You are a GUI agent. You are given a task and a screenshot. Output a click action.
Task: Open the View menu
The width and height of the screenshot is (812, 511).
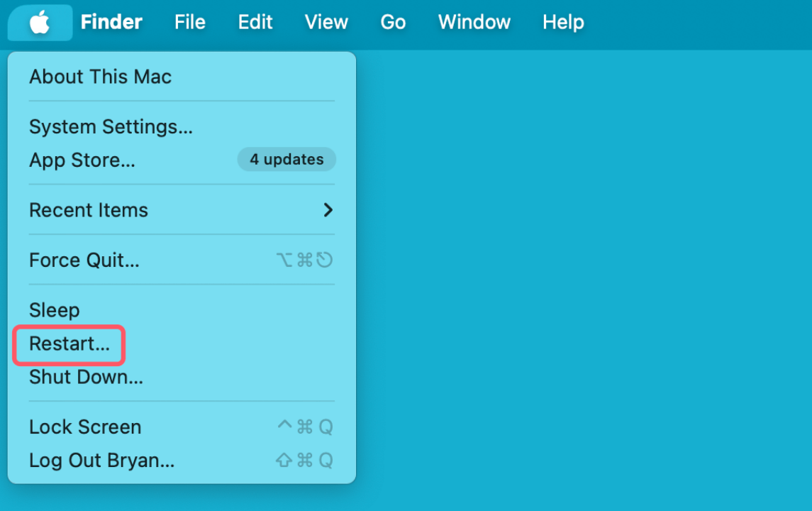326,23
